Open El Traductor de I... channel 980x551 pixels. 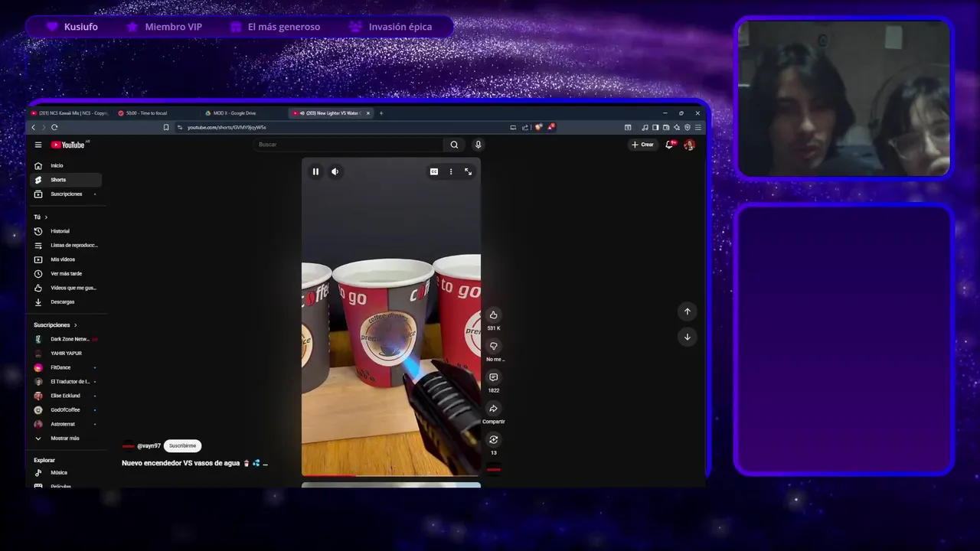coord(65,381)
